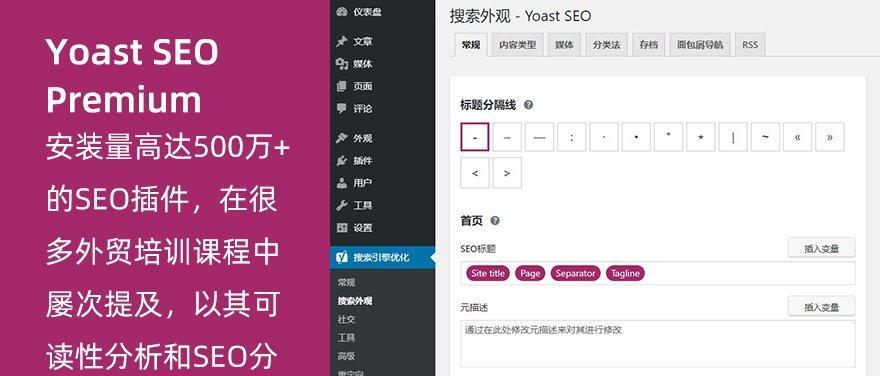This screenshot has height=376, width=880.
Task: Click the 用户 person icon
Action: tap(341, 183)
